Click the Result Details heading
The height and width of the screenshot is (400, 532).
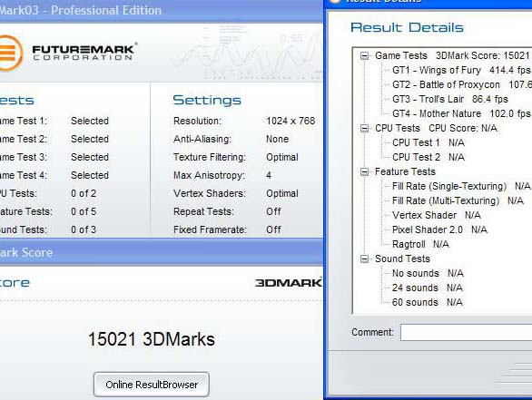pyautogui.click(x=407, y=27)
